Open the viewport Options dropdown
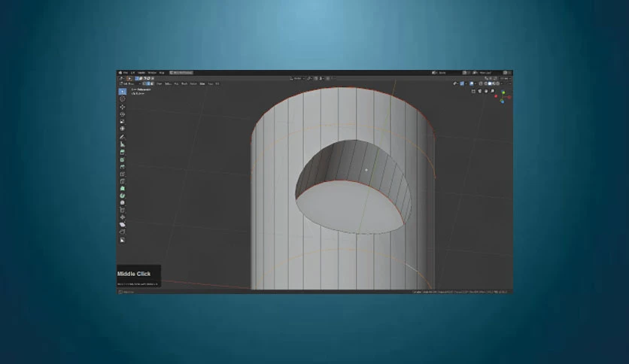Viewport: 629px width, 364px height. (506, 78)
